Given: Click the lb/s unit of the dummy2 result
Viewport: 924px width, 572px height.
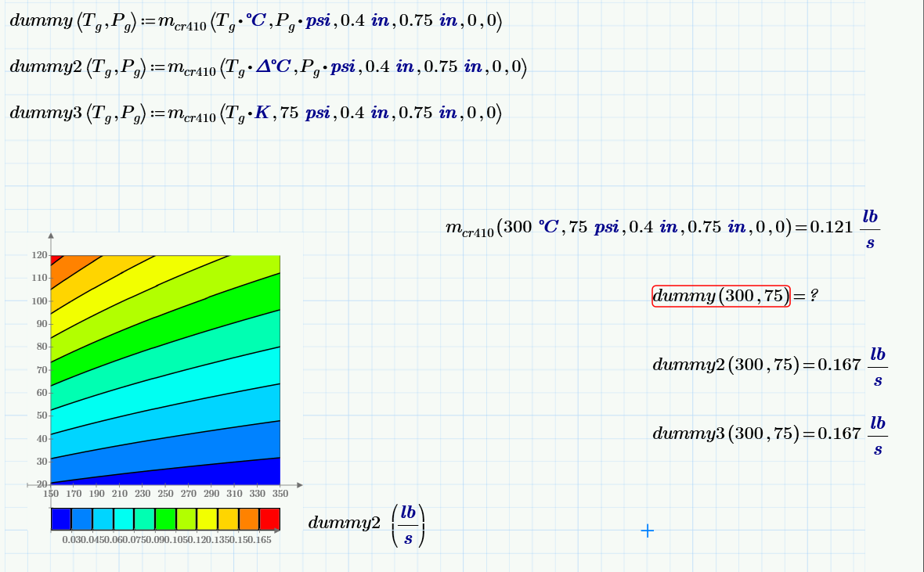Looking at the screenshot, I should click(x=878, y=366).
